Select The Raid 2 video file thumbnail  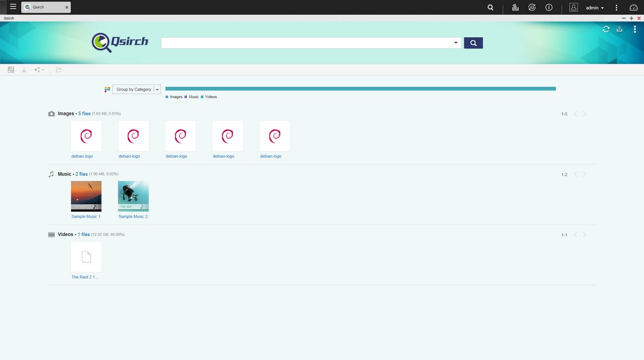(x=86, y=256)
